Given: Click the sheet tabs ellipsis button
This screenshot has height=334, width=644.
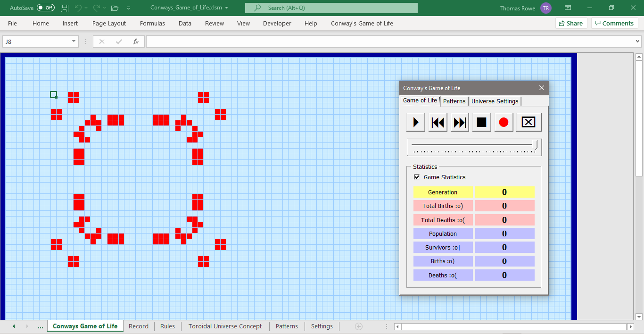Looking at the screenshot, I should tap(40, 326).
